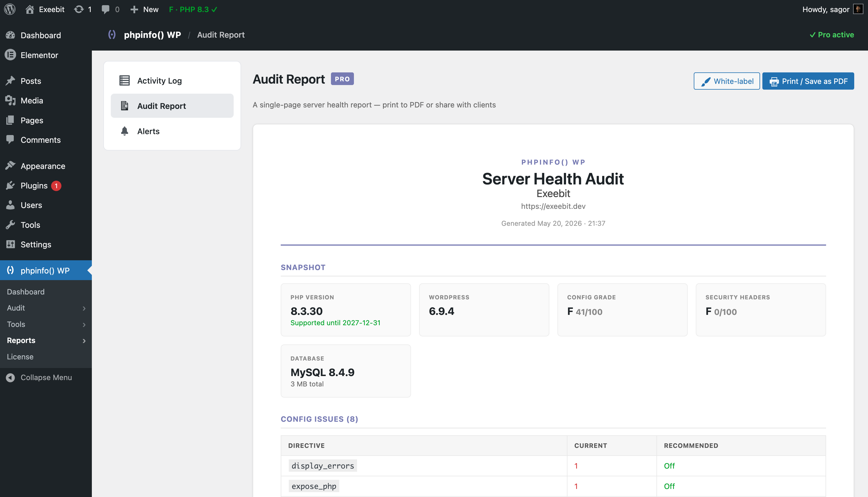Click the updates refresh icon
The height and width of the screenshot is (497, 868).
pos(79,9)
